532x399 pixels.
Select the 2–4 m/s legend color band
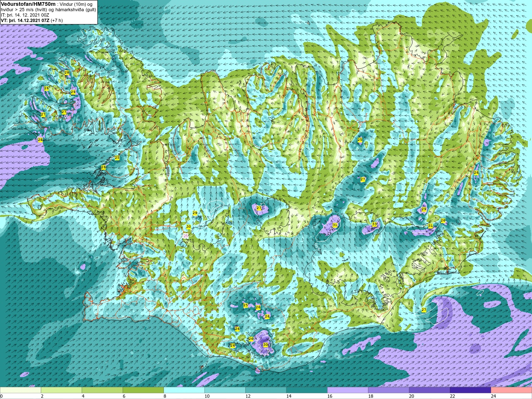tap(62, 390)
